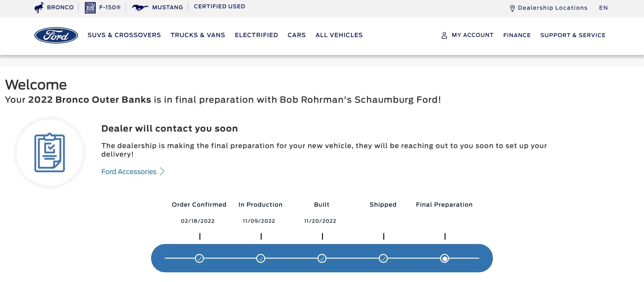The width and height of the screenshot is (644, 282).
Task: Select the Order Confirmed checkmark step
Action: pos(199,258)
